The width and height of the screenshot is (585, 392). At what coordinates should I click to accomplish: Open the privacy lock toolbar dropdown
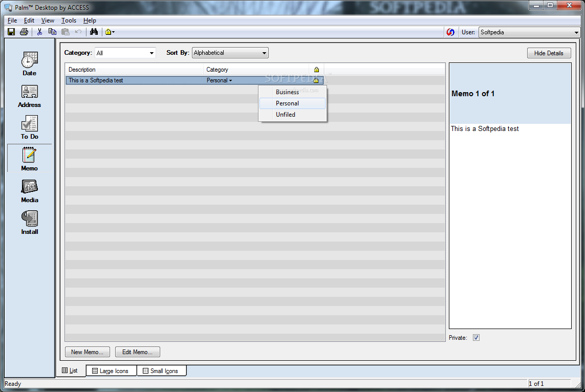(110, 32)
